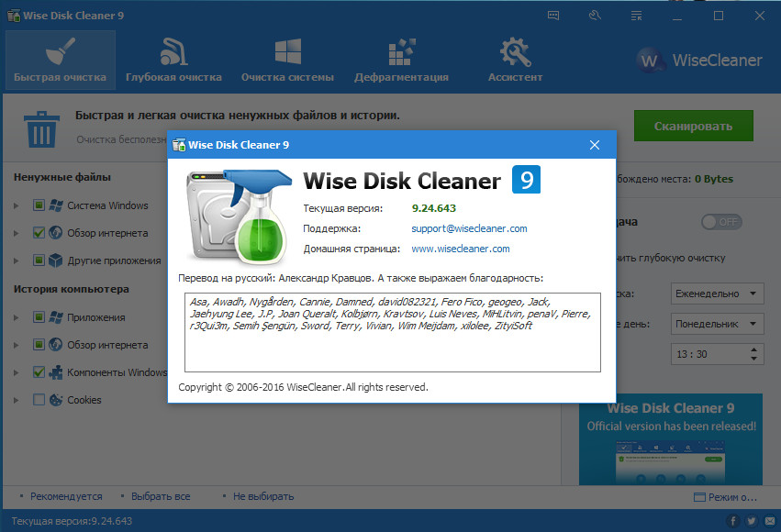
Task: Expand the Приложения tree item
Action: 17,317
